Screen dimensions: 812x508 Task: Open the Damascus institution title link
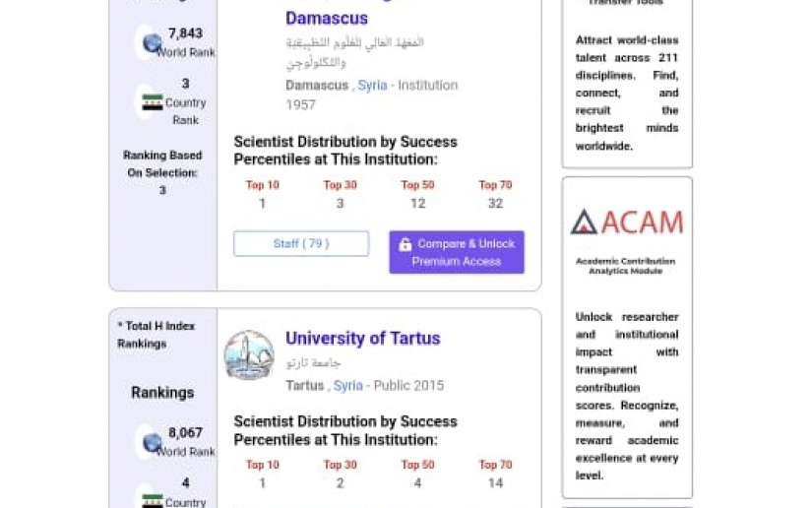pos(326,18)
